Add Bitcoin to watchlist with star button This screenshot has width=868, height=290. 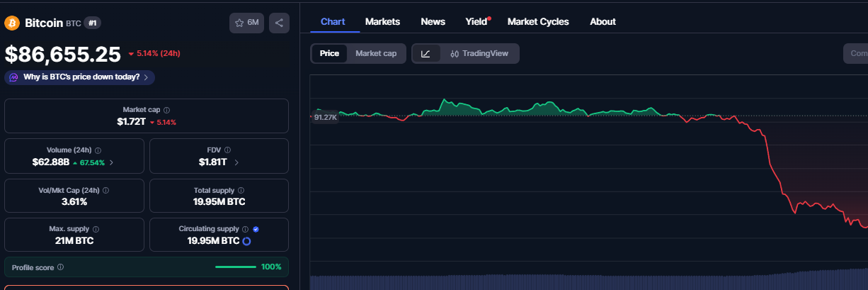pyautogui.click(x=246, y=23)
